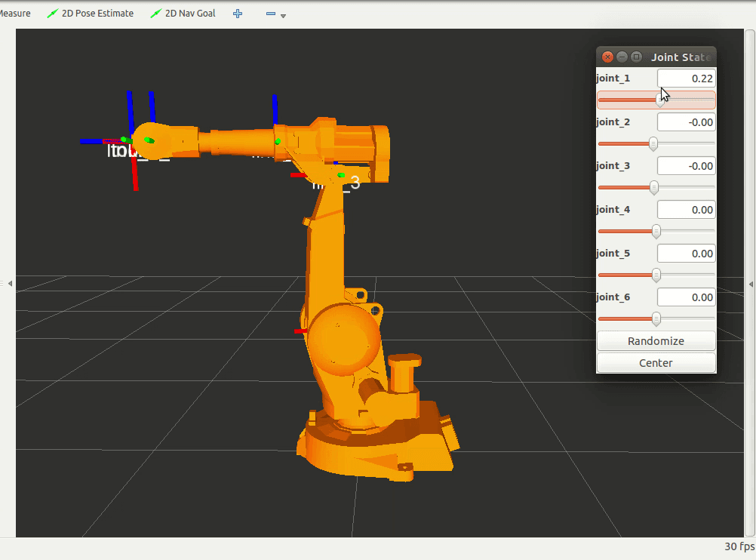Minimize the Joint State window
The width and height of the screenshot is (756, 560).
[x=622, y=57]
